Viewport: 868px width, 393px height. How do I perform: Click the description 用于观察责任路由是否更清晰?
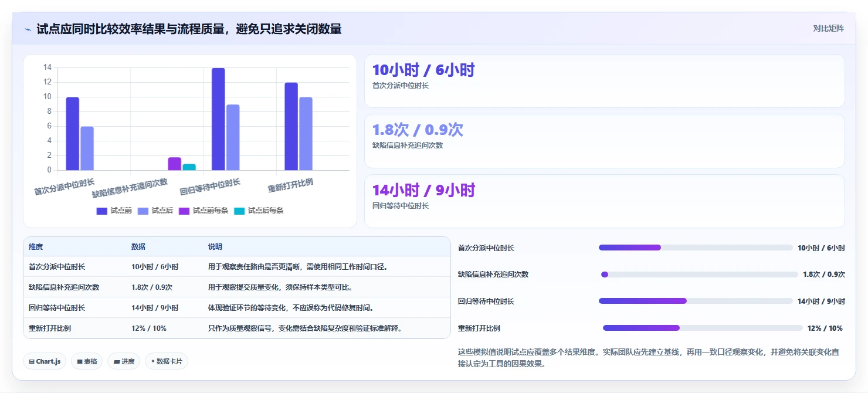click(298, 267)
